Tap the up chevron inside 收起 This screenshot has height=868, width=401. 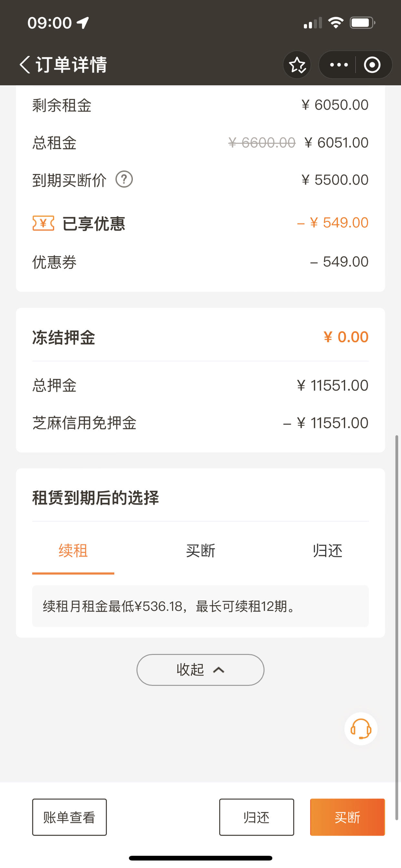pyautogui.click(x=219, y=670)
